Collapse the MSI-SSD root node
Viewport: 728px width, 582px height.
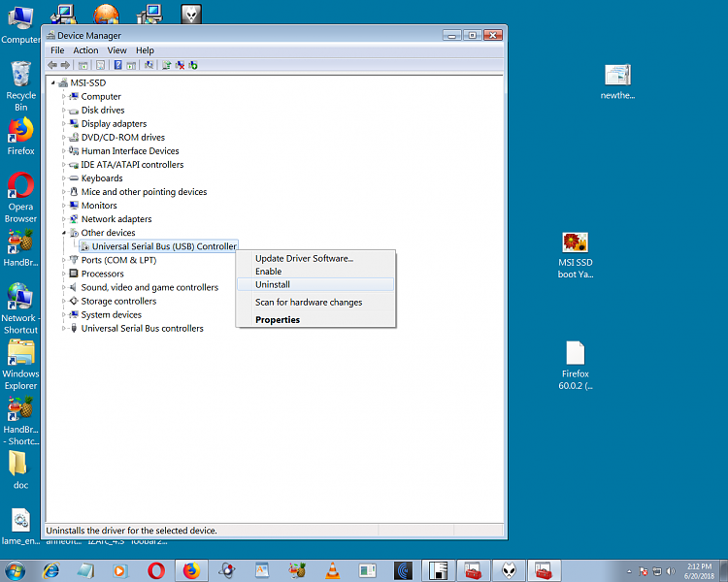coord(53,82)
